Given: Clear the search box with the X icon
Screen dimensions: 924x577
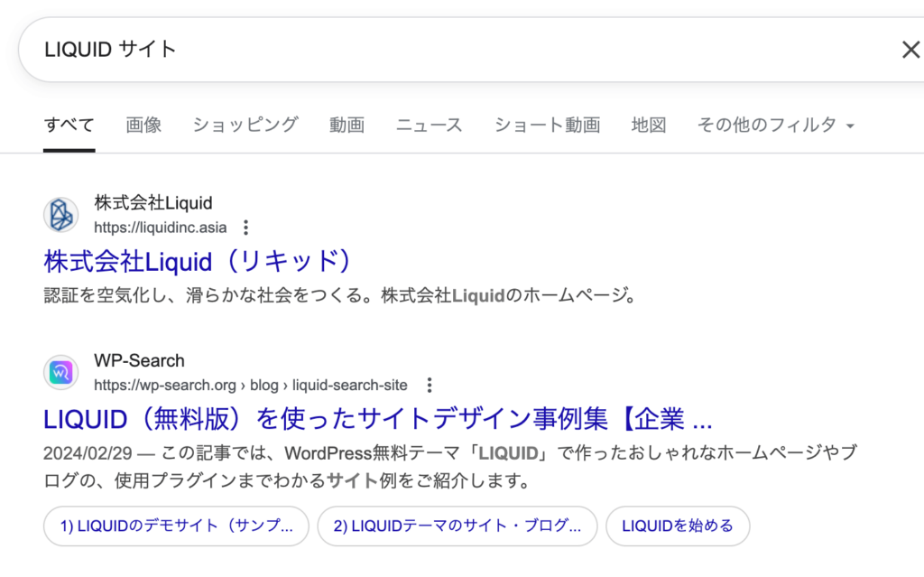Looking at the screenshot, I should tap(911, 50).
